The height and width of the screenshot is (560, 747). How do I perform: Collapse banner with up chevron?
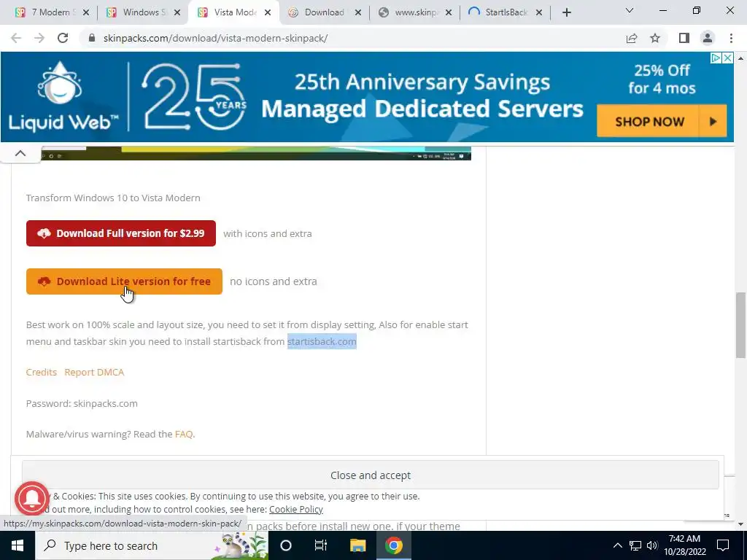click(20, 153)
